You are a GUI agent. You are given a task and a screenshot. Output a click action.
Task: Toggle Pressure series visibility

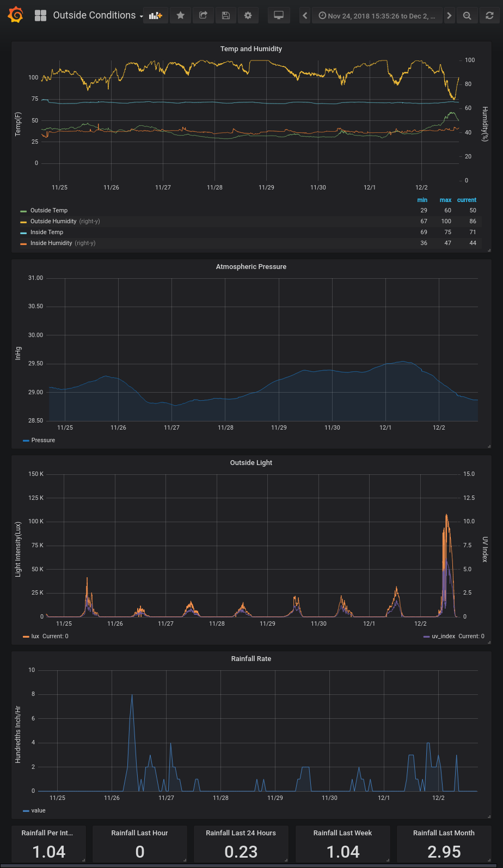point(43,440)
